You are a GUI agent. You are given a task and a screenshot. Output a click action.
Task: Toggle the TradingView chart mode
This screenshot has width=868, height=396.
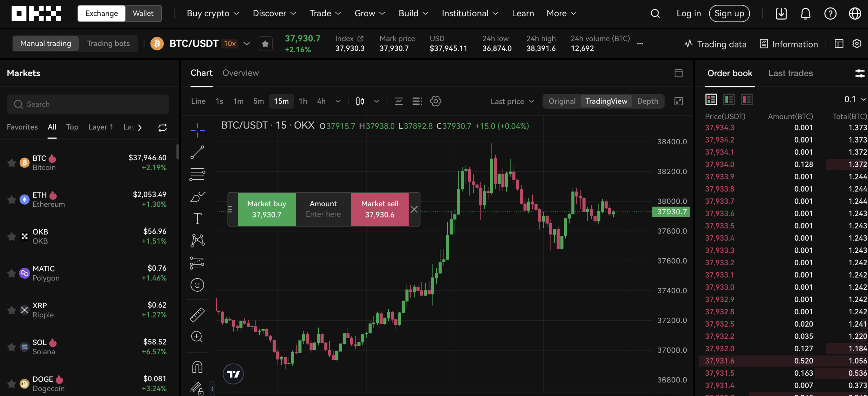coord(606,101)
